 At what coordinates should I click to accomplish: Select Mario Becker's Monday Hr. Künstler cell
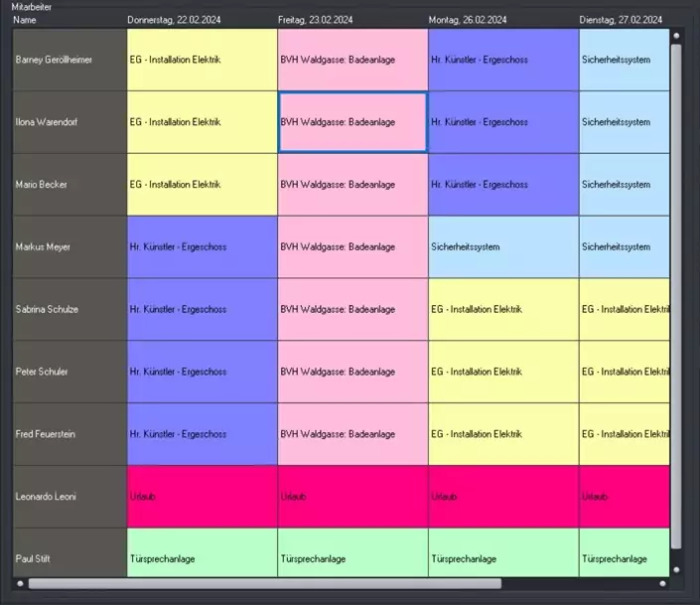tap(503, 185)
